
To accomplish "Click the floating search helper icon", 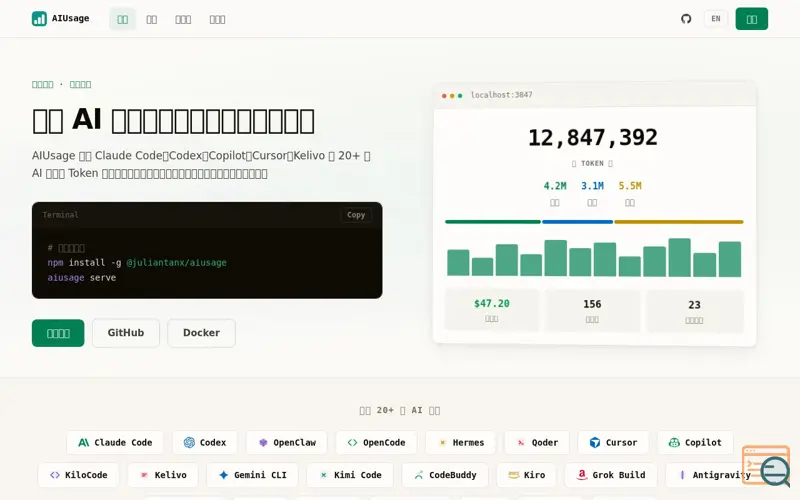I will tap(766, 465).
